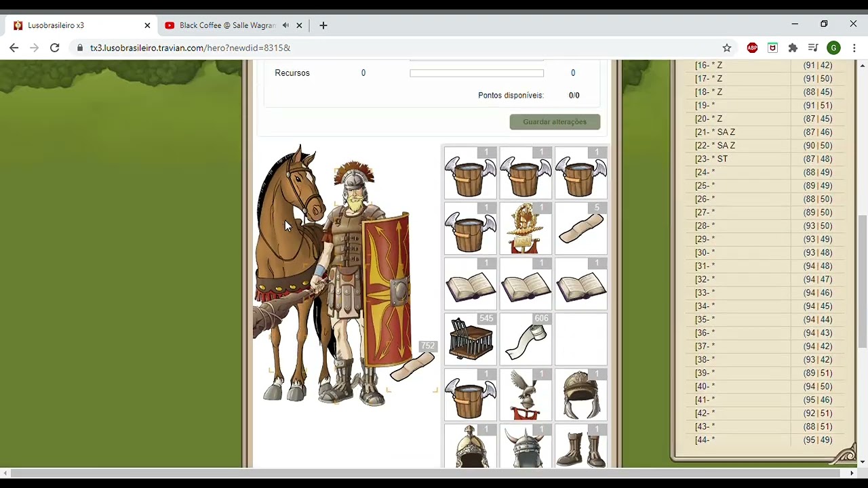The width and height of the screenshot is (868, 488).
Task: Open the Extensions puzzle menu
Action: tap(793, 47)
